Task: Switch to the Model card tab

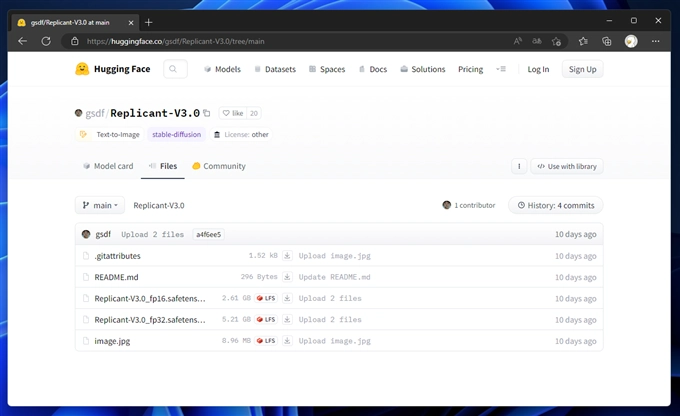Action: point(108,166)
